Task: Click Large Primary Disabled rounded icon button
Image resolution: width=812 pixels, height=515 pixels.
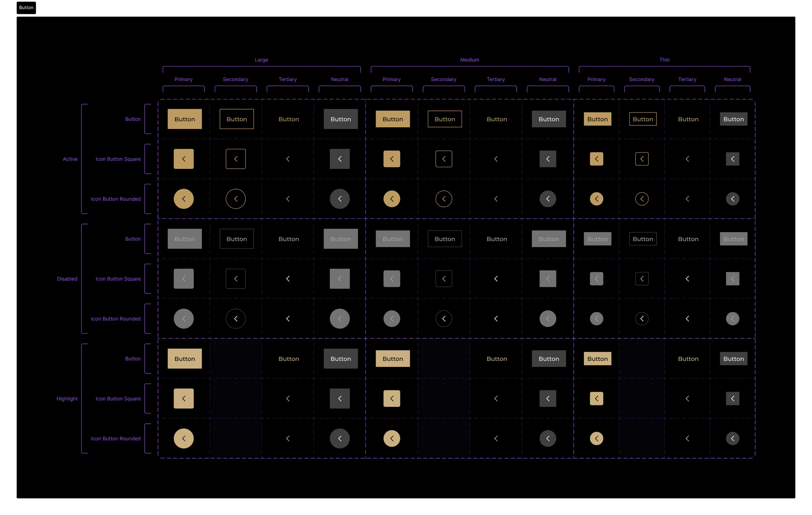Action: pyautogui.click(x=184, y=319)
